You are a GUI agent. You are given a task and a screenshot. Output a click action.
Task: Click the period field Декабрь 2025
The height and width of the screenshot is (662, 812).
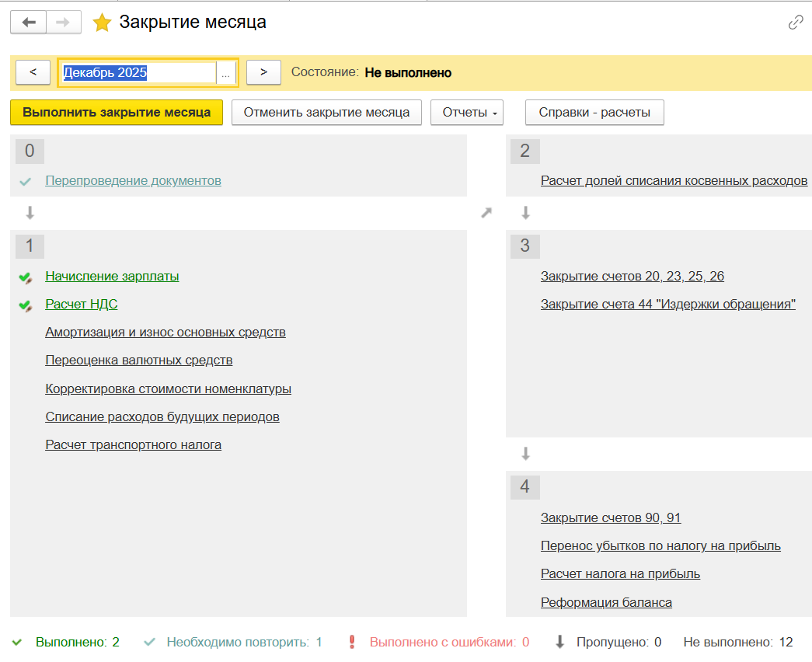pos(138,72)
